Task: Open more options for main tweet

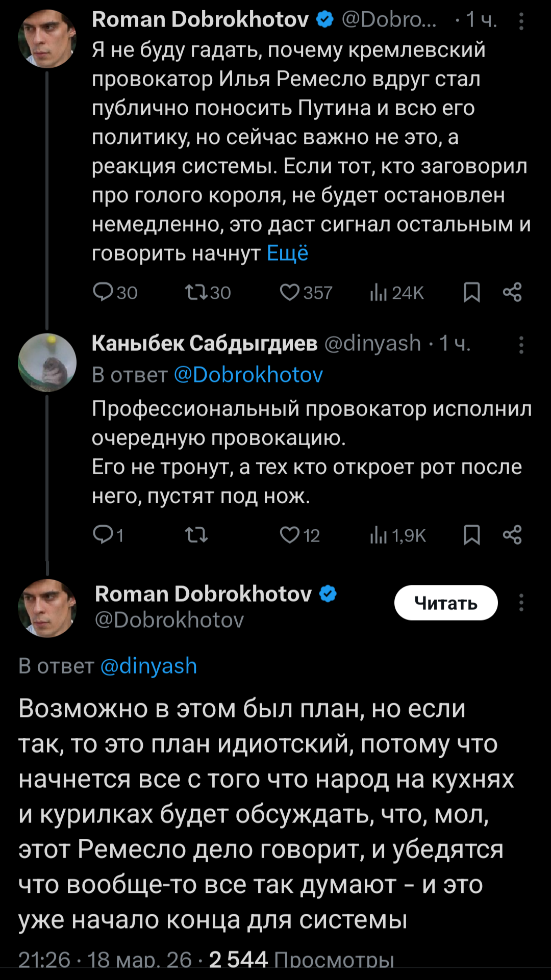Action: [521, 603]
